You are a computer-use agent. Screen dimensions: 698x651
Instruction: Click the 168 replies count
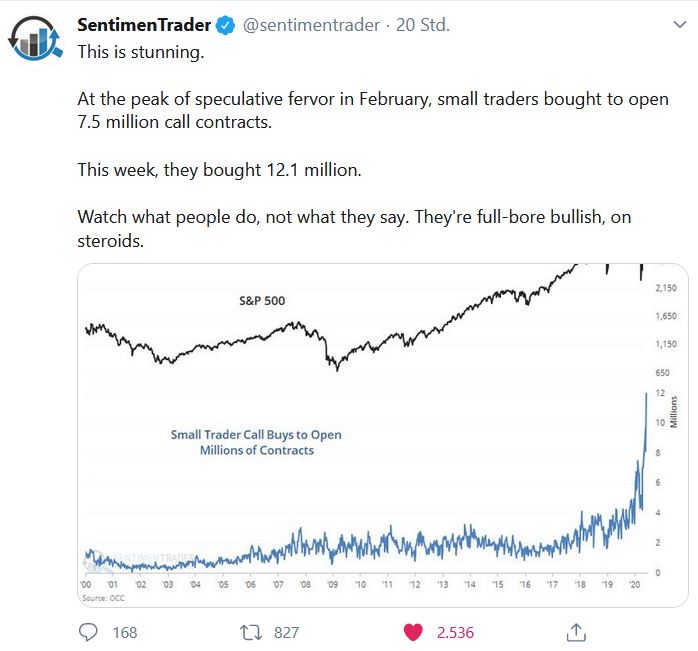click(125, 632)
